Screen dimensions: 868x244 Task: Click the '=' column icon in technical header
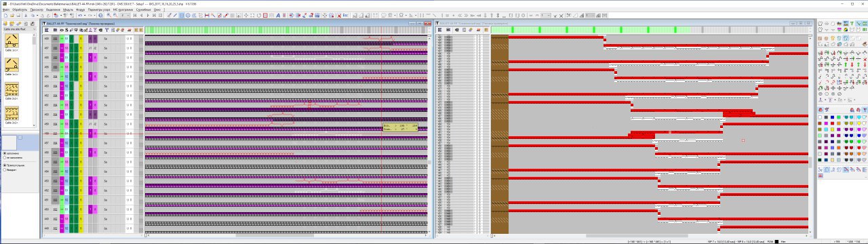pos(129,30)
